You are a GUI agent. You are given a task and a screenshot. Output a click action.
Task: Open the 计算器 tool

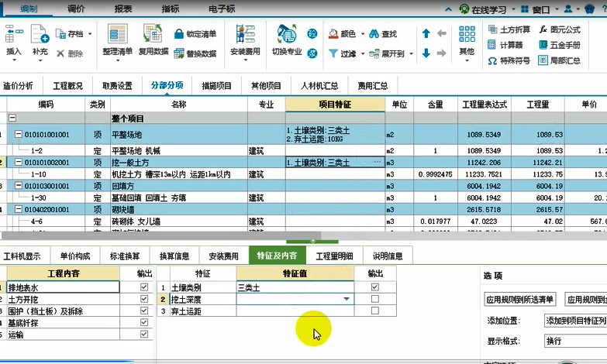499,45
